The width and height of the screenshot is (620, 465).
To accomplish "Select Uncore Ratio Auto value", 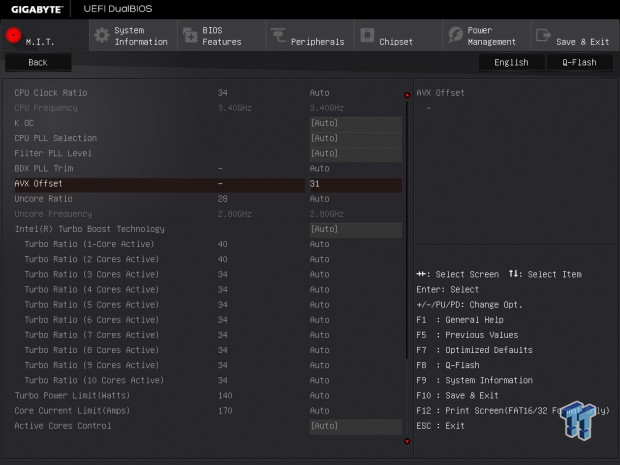I will click(319, 199).
